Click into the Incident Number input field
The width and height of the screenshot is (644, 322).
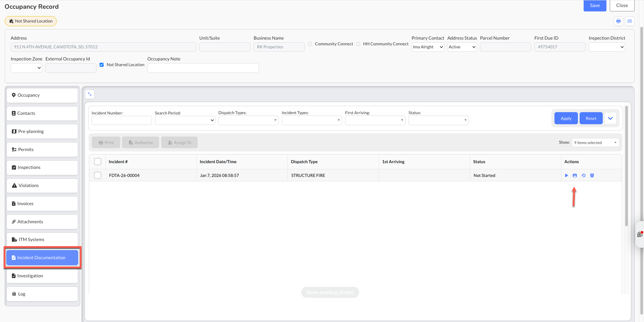[121, 120]
